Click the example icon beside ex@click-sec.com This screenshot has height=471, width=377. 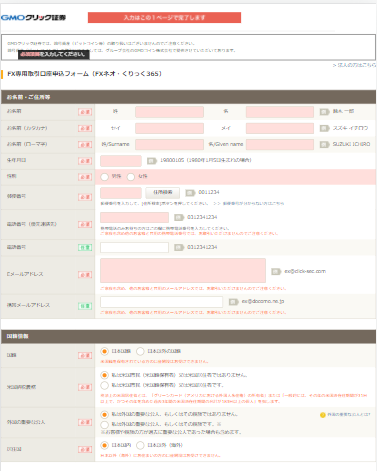click(x=276, y=271)
